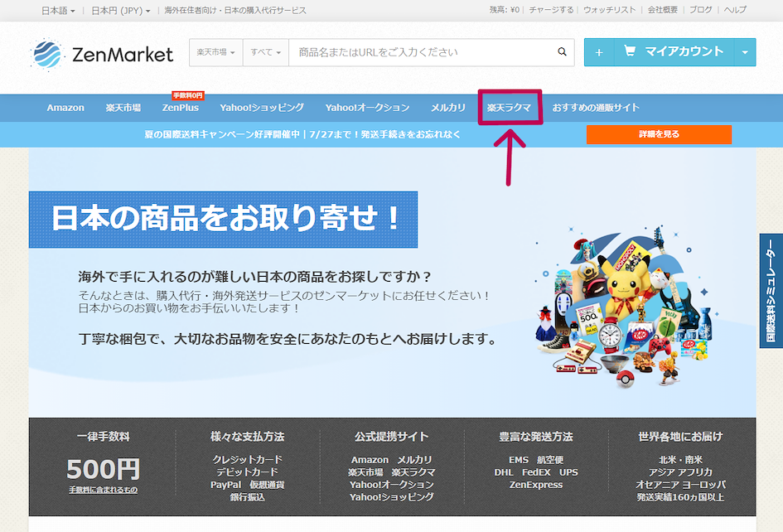Open the Amazon navigation tab
The height and width of the screenshot is (532, 783).
point(65,108)
